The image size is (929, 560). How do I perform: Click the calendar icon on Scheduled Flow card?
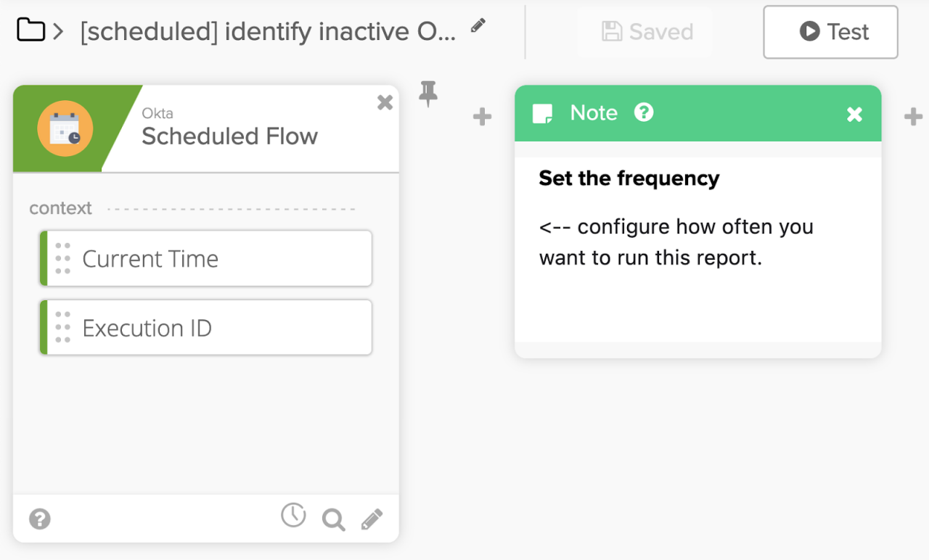click(x=65, y=129)
